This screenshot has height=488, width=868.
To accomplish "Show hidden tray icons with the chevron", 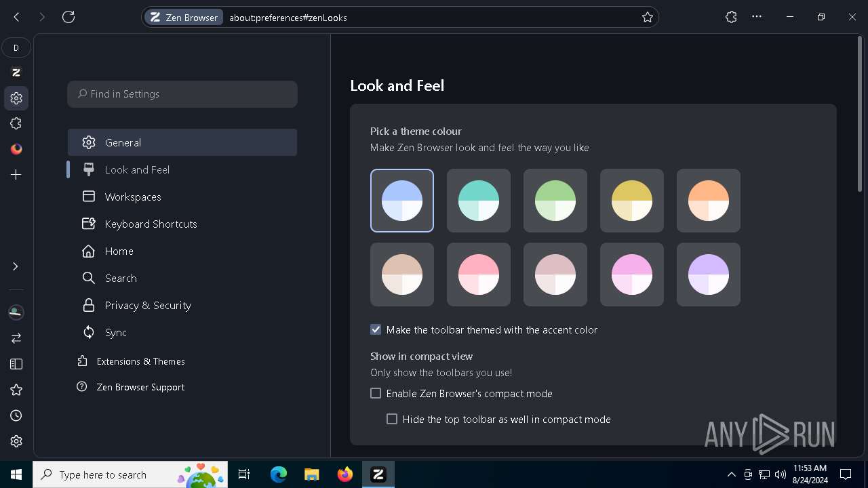I will [731, 474].
